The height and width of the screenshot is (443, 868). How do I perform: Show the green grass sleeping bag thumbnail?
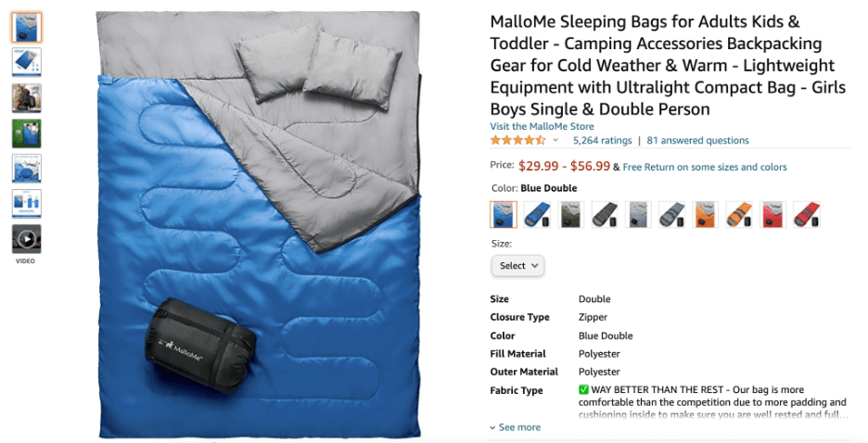(27, 133)
